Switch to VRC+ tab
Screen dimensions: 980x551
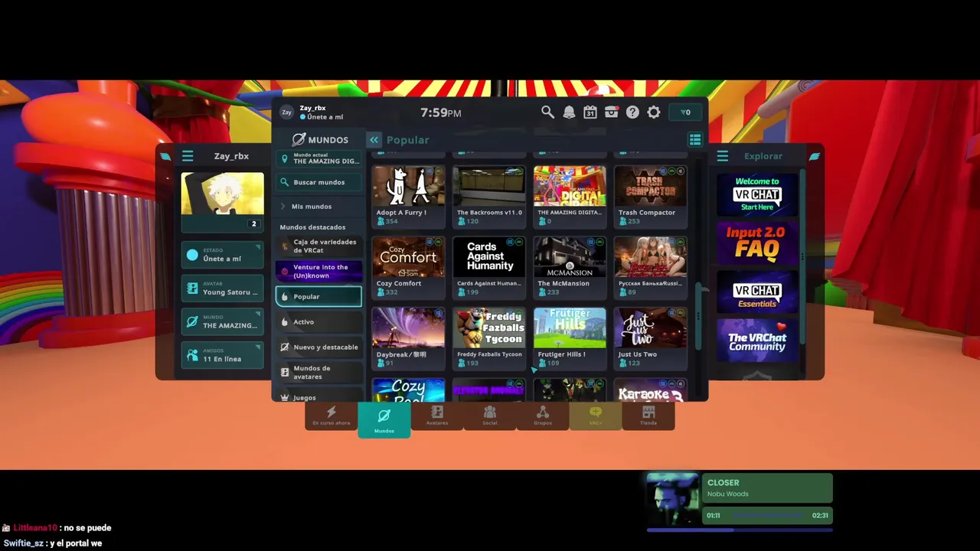[596, 416]
